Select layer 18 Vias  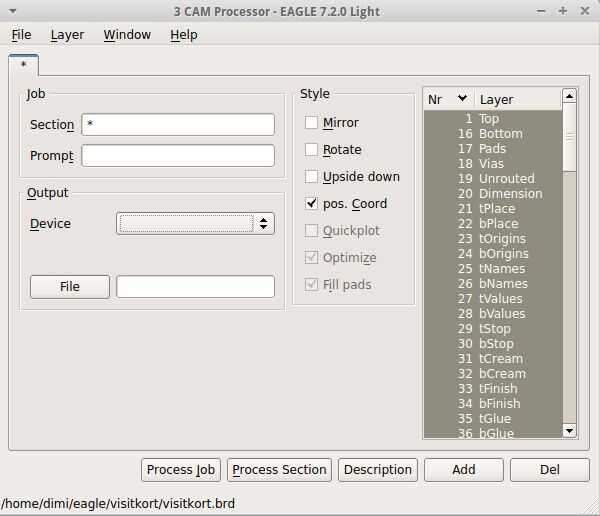[493, 163]
